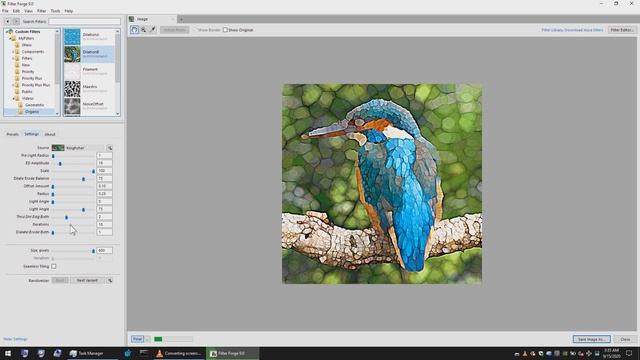Click the back navigation arrow beside Search Filters
Viewport: 640px width, 360px height.
pos(7,21)
